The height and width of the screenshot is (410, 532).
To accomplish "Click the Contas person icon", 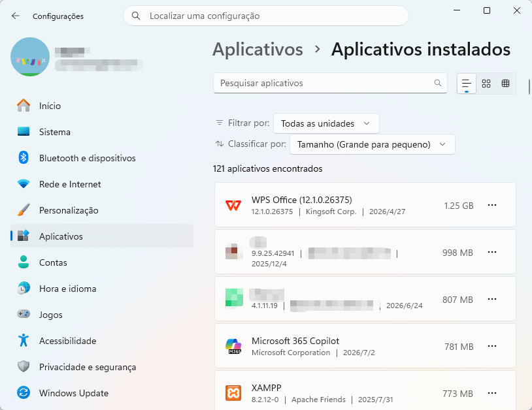I will tap(24, 262).
